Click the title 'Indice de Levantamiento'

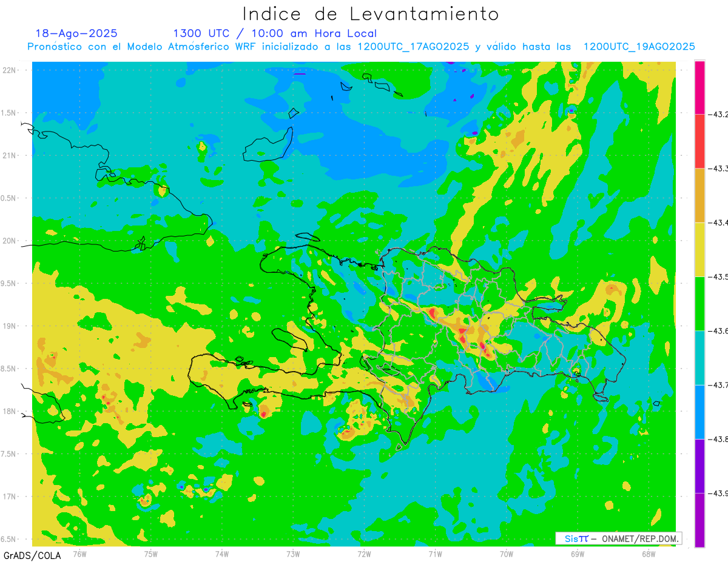[371, 13]
